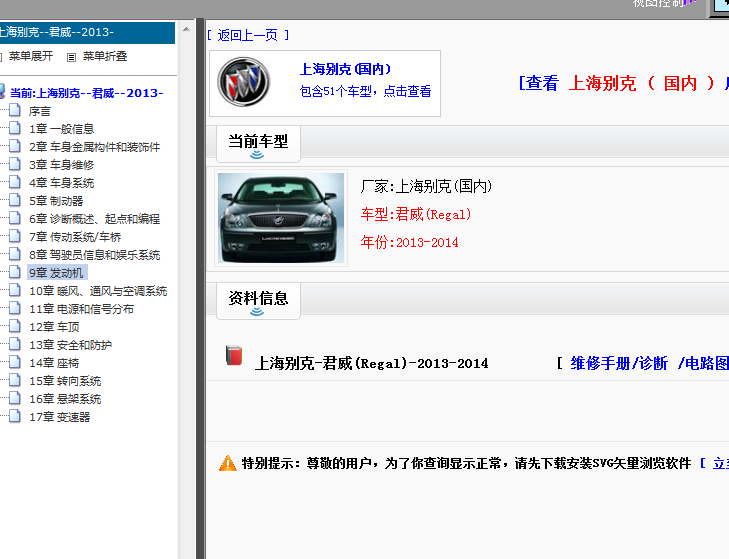Screen dimensions: 729x559
Task: Open chapter 11章 电源和信号分布
Action: tap(81, 309)
